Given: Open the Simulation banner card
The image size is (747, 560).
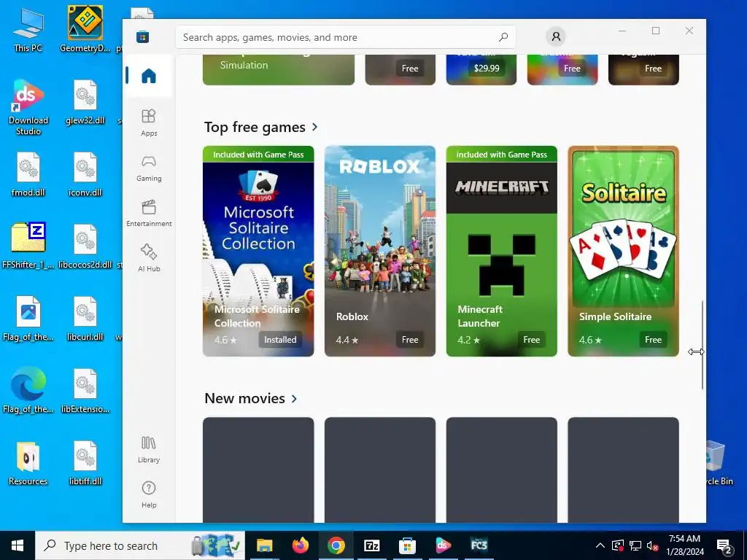Looking at the screenshot, I should [x=279, y=69].
